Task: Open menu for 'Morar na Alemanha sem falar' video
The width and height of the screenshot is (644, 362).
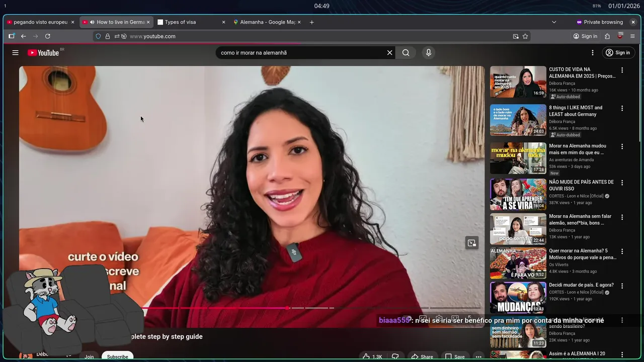Action: (x=622, y=217)
